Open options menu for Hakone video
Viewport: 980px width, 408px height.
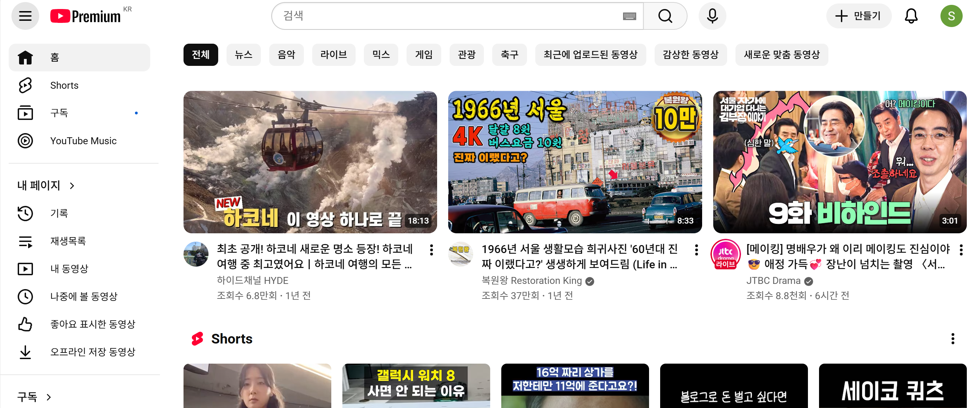point(431,250)
